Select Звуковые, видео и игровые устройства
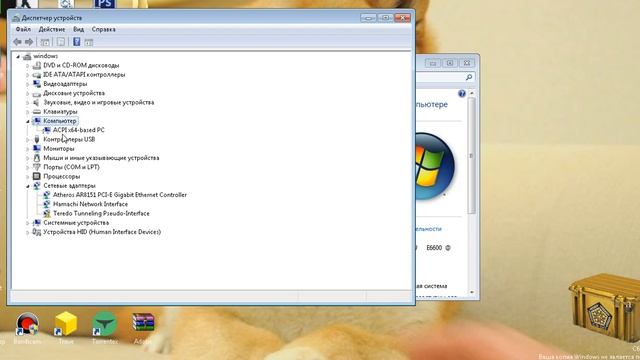The image size is (640, 360). tap(99, 102)
